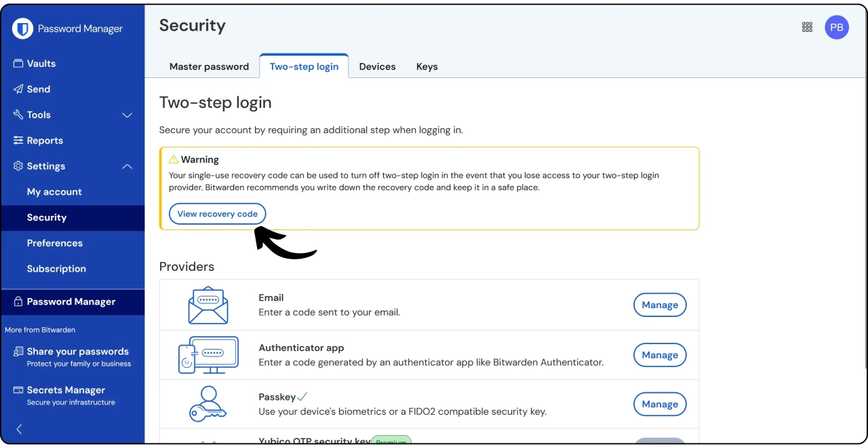The width and height of the screenshot is (868, 448).
Task: Click the Tools wrench icon
Action: point(18,115)
